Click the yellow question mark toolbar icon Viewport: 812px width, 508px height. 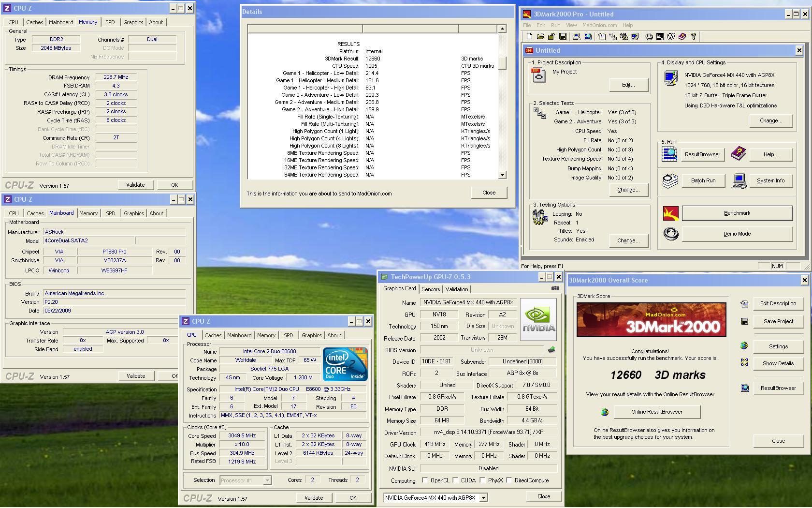pyautogui.click(x=694, y=36)
